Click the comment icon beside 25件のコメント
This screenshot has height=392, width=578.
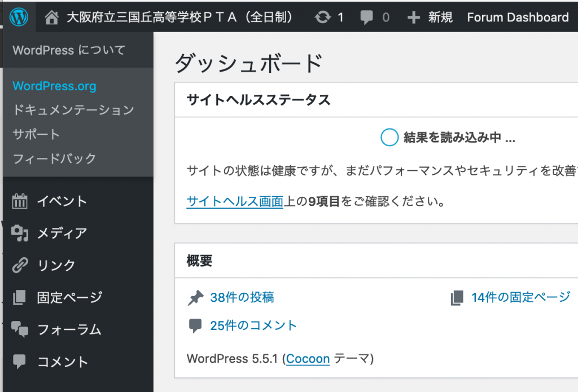pos(195,325)
